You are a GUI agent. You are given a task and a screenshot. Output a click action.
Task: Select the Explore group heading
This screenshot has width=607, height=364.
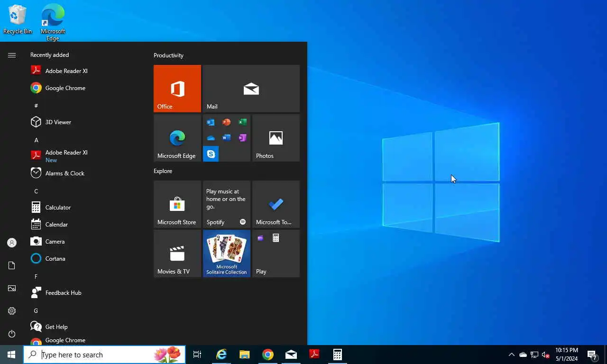163,171
